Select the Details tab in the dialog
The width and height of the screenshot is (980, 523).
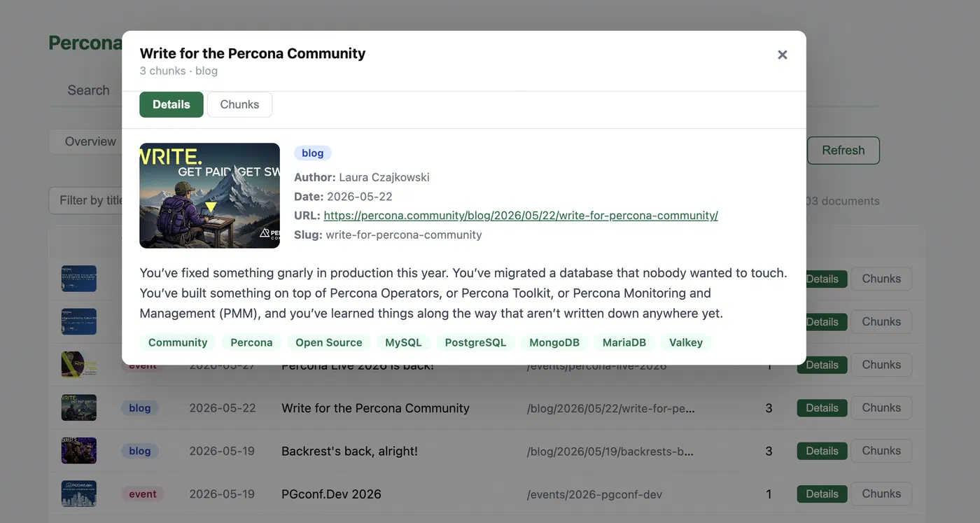(171, 104)
